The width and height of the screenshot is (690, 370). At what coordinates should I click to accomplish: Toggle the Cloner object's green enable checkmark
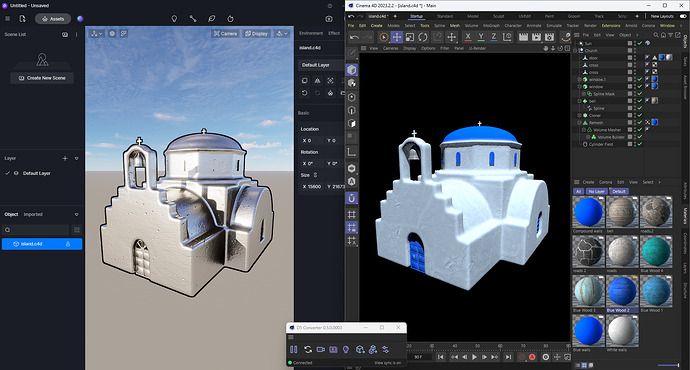tap(640, 115)
